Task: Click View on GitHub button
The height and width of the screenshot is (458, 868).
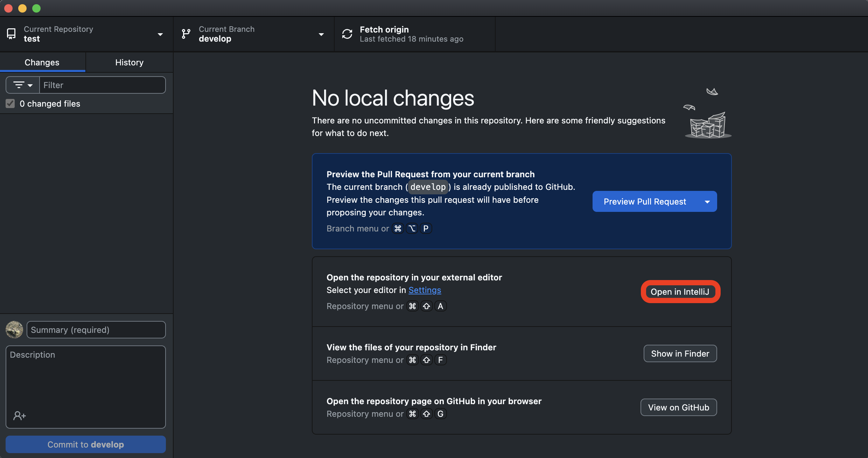Action: (x=678, y=407)
